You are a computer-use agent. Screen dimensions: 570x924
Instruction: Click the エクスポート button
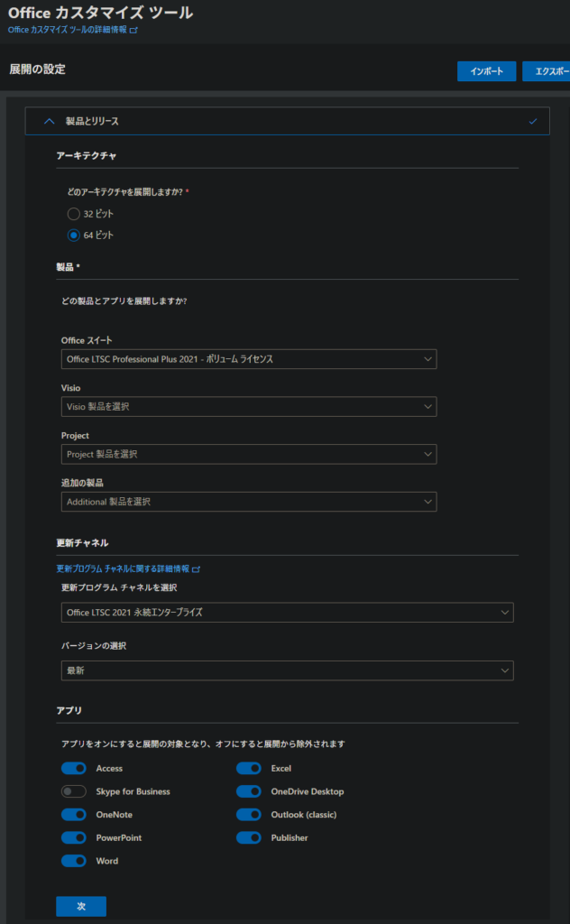pos(546,71)
